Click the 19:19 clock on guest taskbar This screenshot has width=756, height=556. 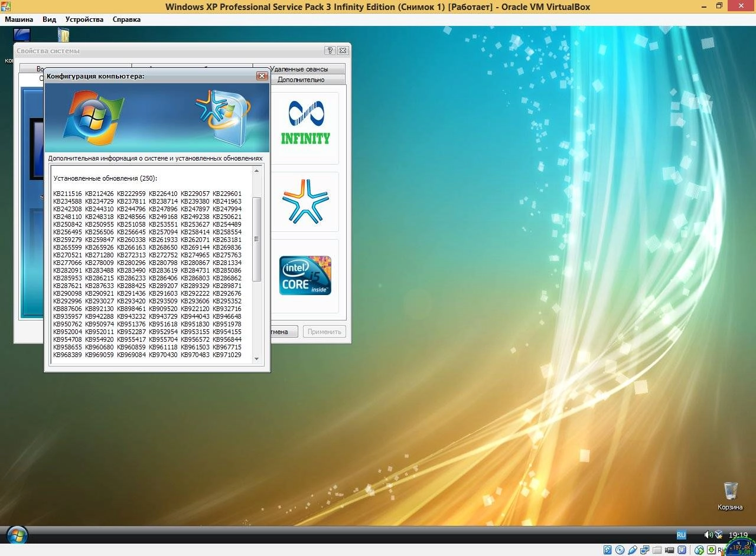point(738,535)
